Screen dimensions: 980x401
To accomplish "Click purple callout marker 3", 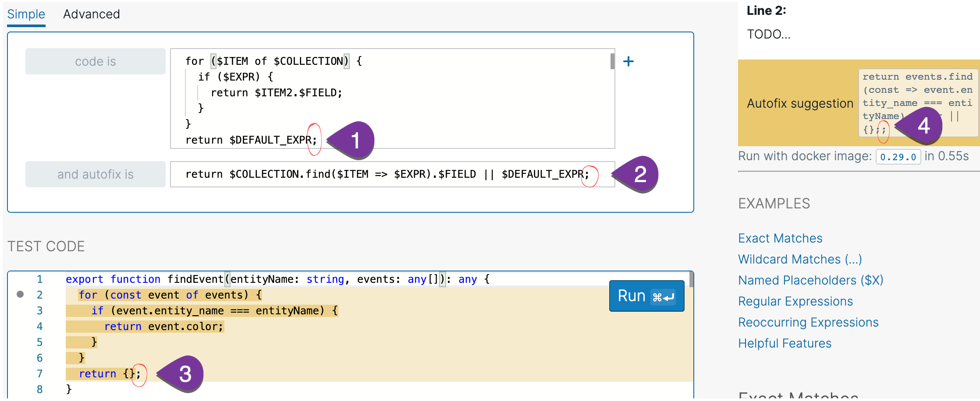I will (x=185, y=373).
